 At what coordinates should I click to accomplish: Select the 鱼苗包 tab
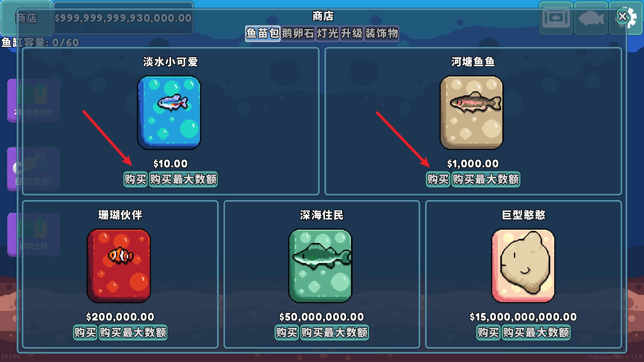click(x=263, y=33)
